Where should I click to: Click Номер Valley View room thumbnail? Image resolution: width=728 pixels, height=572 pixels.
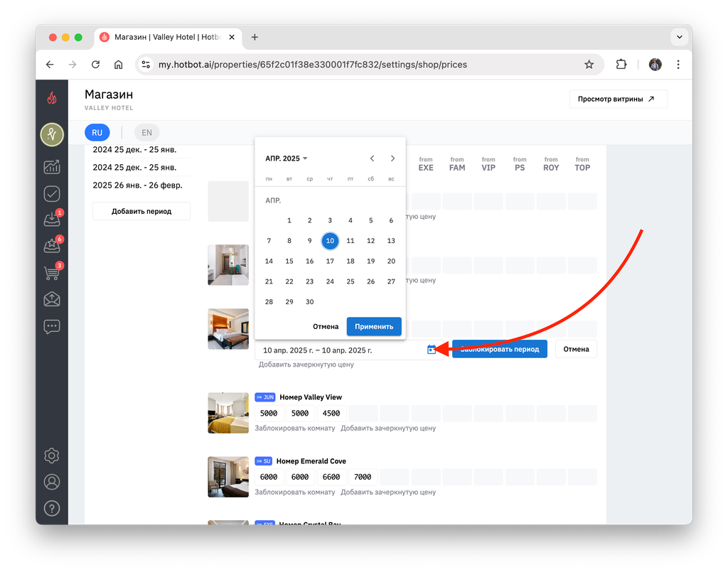pyautogui.click(x=228, y=413)
